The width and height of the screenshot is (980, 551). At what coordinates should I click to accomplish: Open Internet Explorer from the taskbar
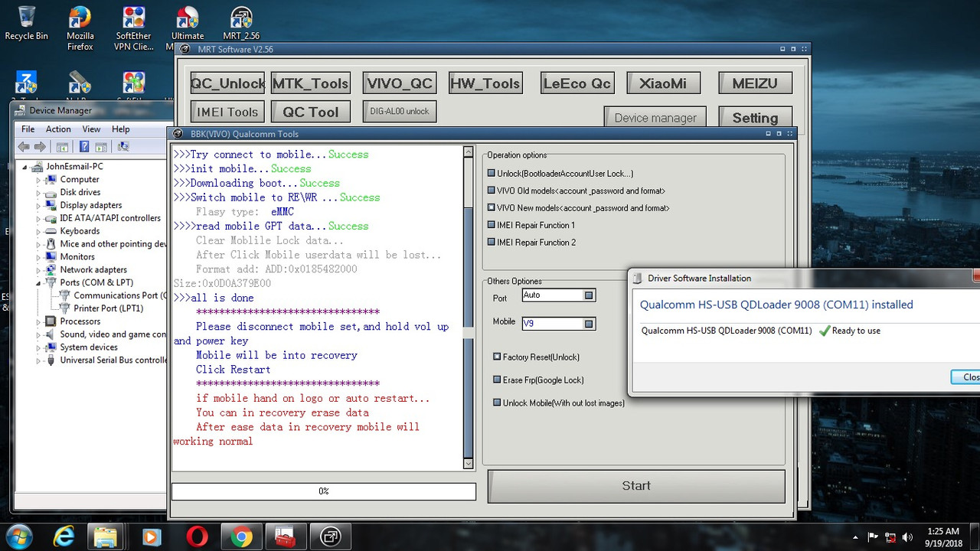[63, 536]
